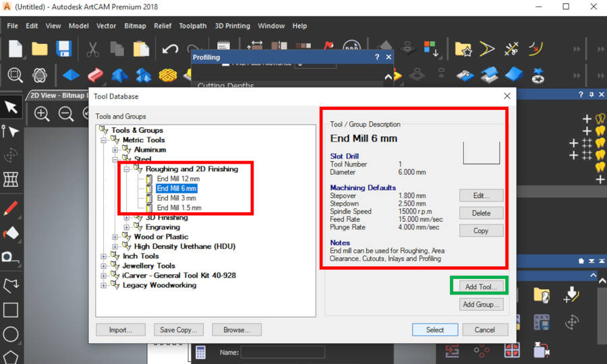Click the Profiling panel help question mark

[x=377, y=57]
